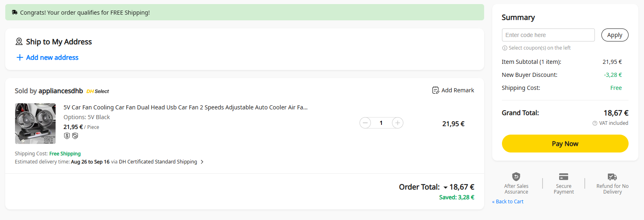Image resolution: width=644 pixels, height=220 pixels.
Task: Click the Add Remark note icon
Action: click(x=435, y=90)
